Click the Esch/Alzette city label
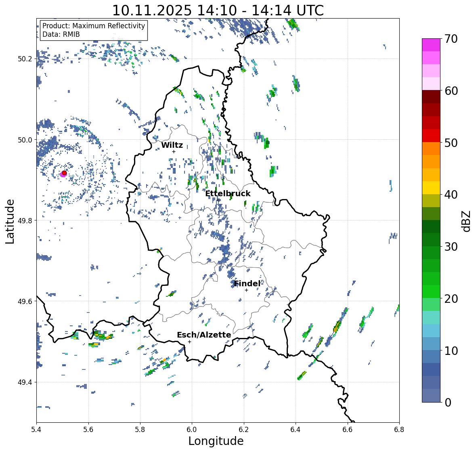This screenshot has width=476, height=451. 204,335
